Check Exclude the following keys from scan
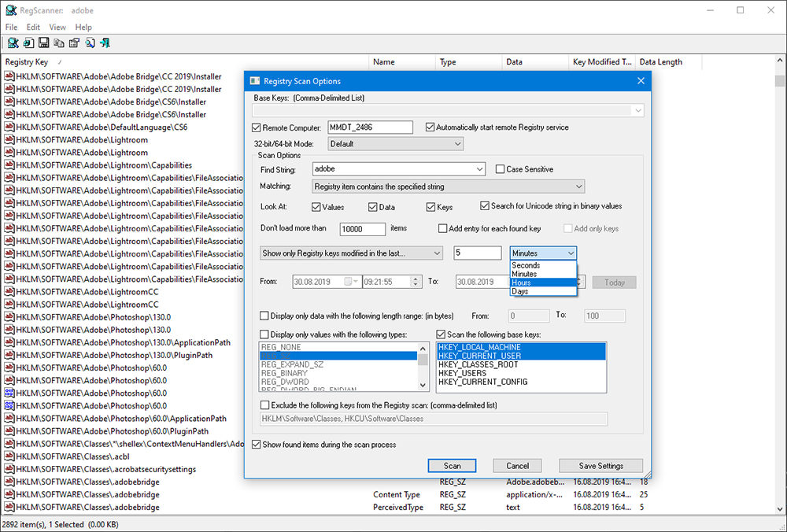Screen dimensions: 787x532 pos(264,405)
